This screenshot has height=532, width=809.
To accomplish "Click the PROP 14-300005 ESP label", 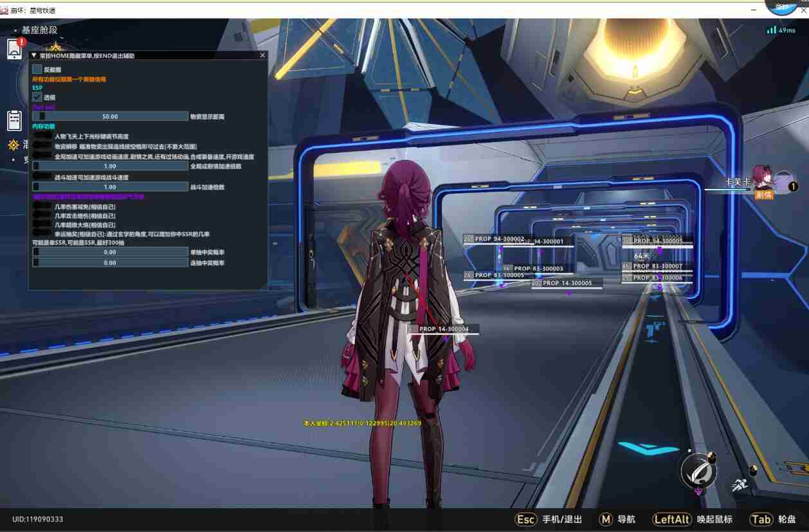I will [568, 283].
